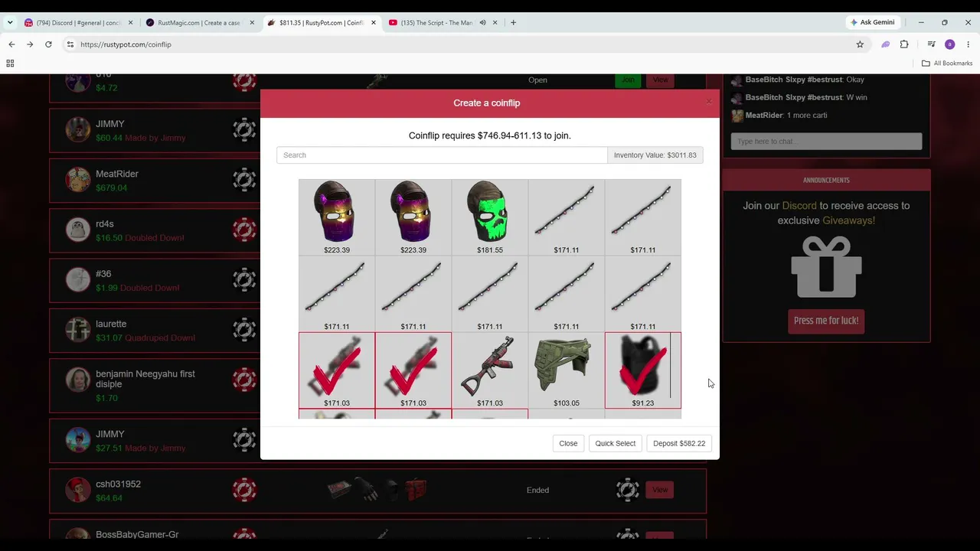The height and width of the screenshot is (551, 980).
Task: Click the chip icon in the JIMMY $27.51 row
Action: click(244, 440)
